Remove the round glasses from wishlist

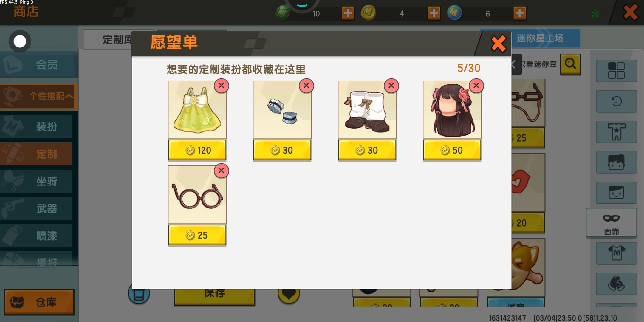click(221, 171)
